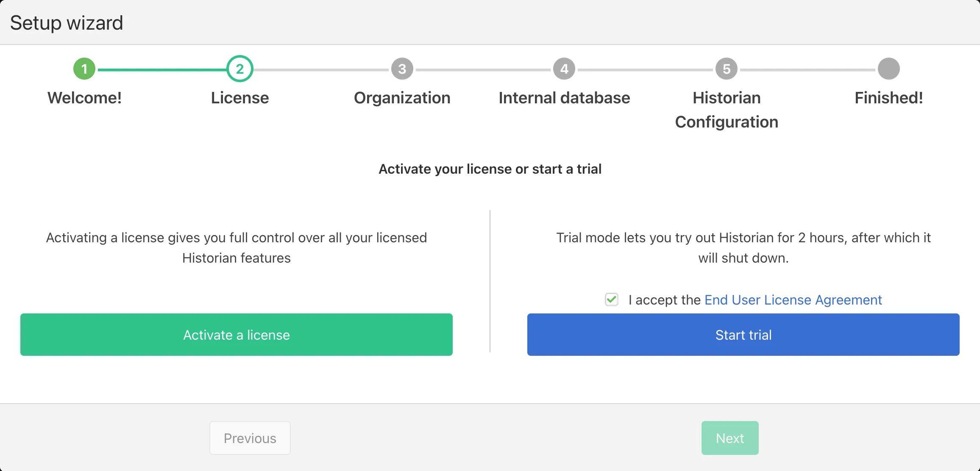Image resolution: width=980 pixels, height=471 pixels.
Task: Click the final Finished step circle
Action: (889, 69)
